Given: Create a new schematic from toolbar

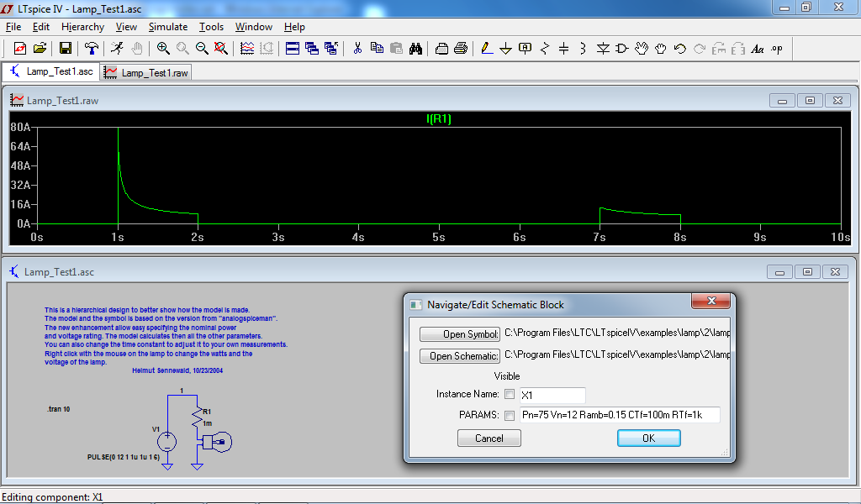Looking at the screenshot, I should click(20, 49).
